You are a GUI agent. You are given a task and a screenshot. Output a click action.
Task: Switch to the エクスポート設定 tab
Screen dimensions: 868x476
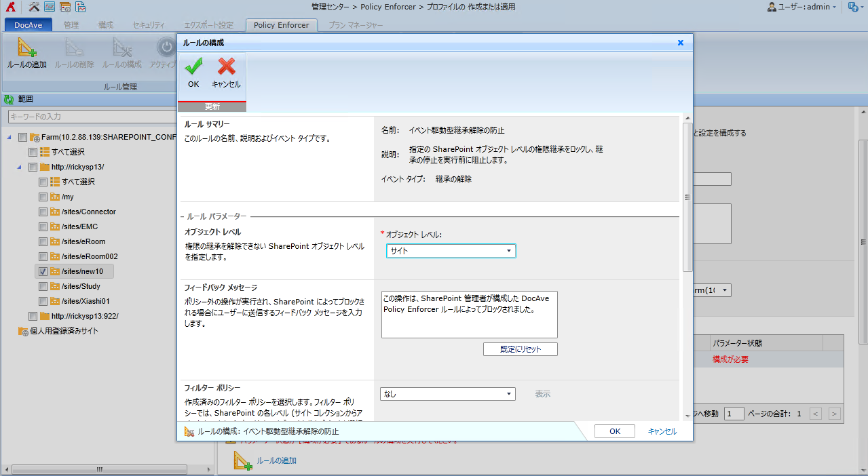(x=209, y=25)
